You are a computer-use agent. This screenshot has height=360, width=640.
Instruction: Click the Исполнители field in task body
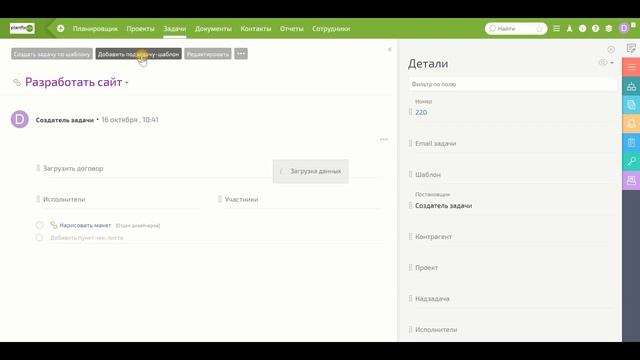pyautogui.click(x=118, y=200)
